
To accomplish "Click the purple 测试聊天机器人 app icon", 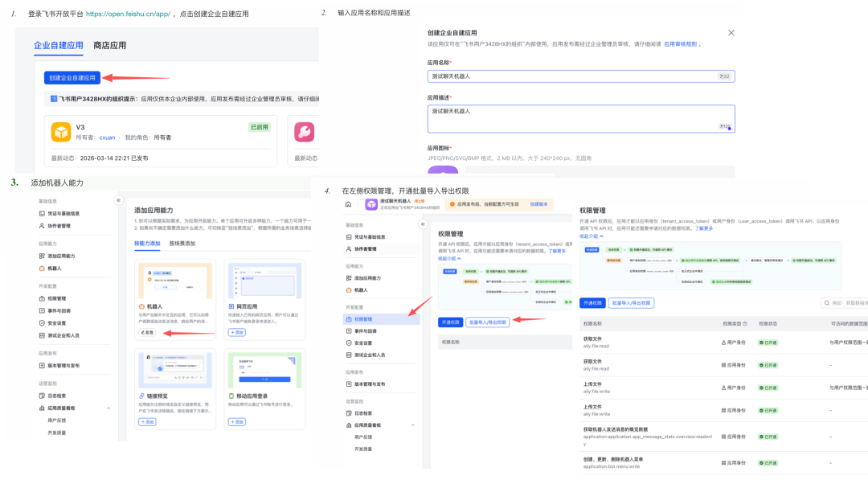I will pos(371,204).
